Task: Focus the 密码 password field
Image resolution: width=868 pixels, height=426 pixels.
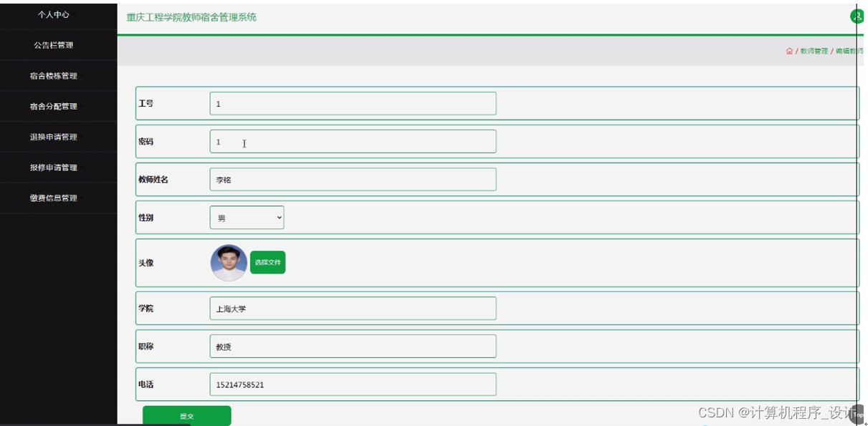Action: 353,142
